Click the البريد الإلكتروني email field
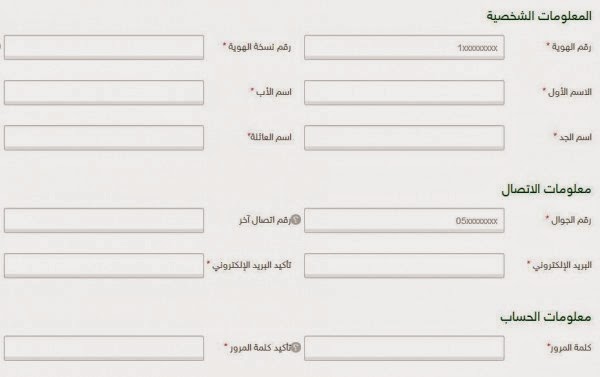The width and height of the screenshot is (600, 377). tap(404, 265)
